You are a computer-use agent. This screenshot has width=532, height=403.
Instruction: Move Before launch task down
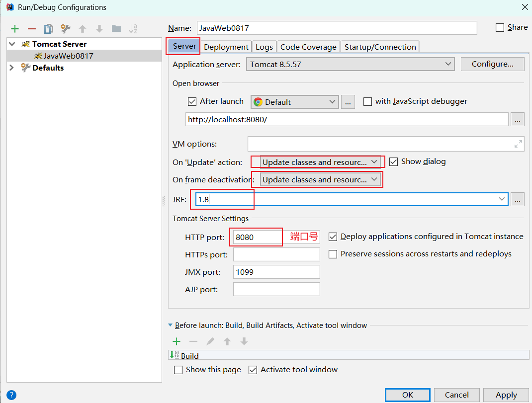[x=244, y=341]
